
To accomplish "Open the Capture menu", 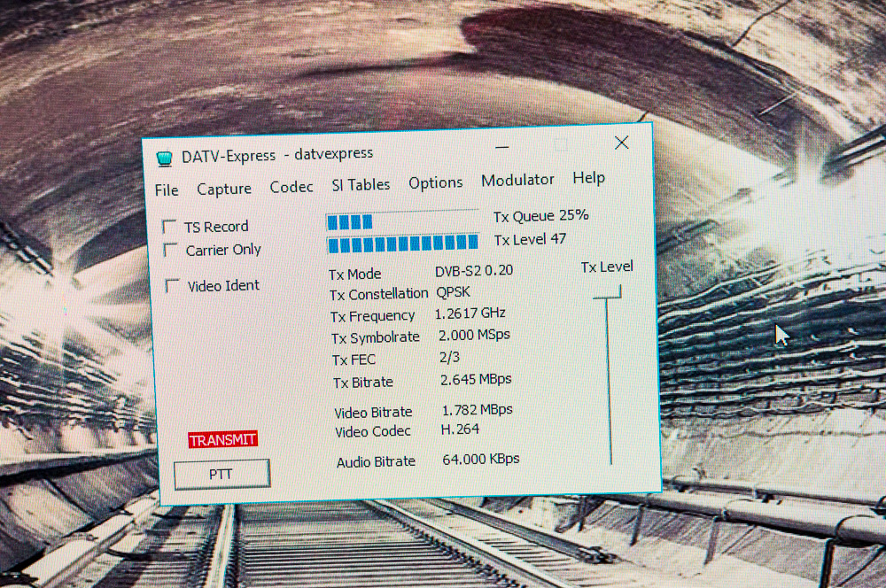I will point(224,189).
